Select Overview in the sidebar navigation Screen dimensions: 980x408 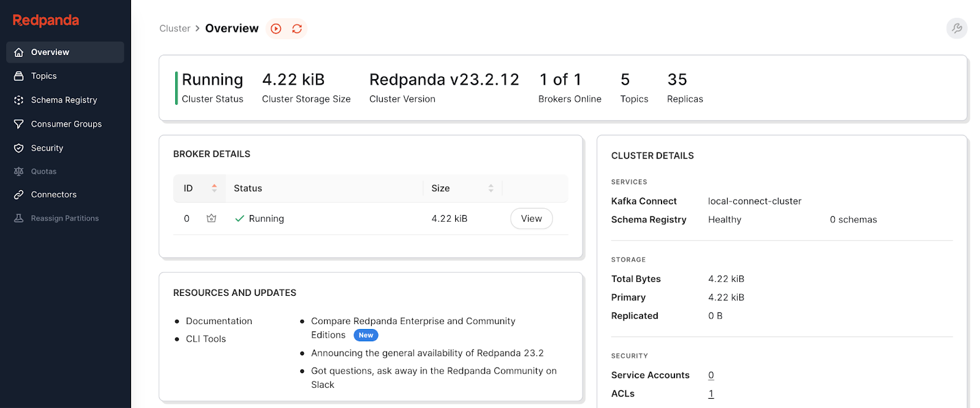[x=50, y=52]
